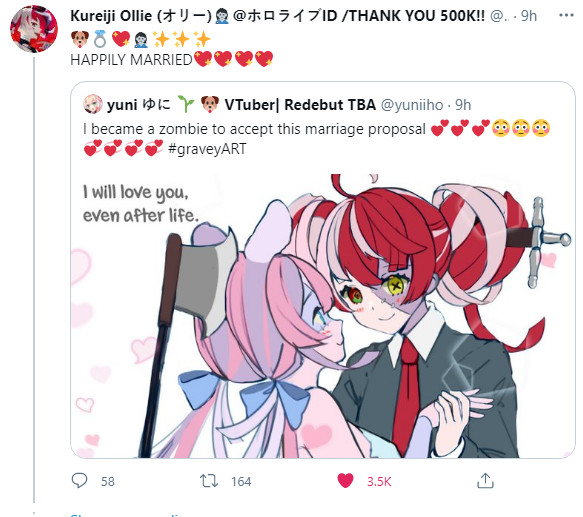Click the 164 retweets count
Screen dimensions: 583x517
pos(241,481)
